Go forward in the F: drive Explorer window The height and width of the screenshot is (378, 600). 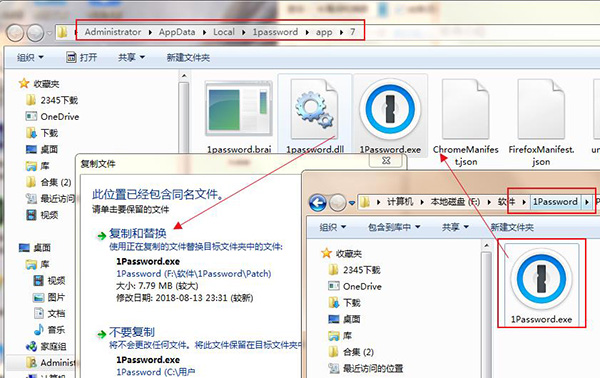point(338,202)
